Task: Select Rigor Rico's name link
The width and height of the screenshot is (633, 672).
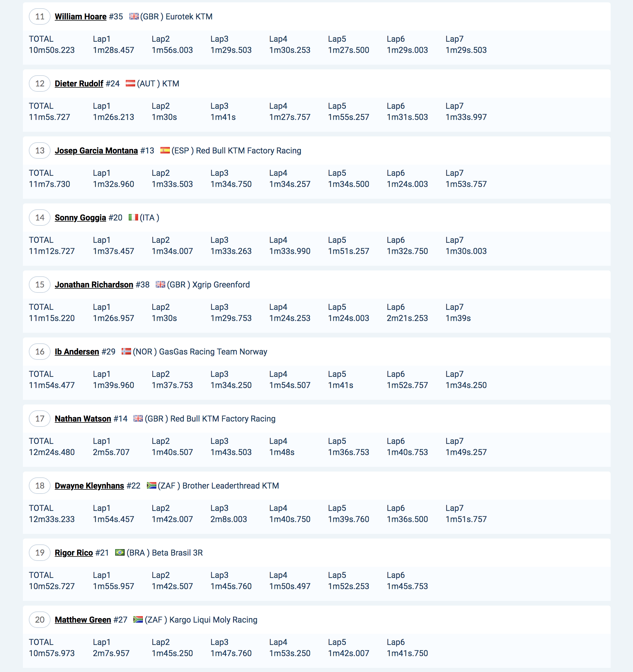Action: [74, 553]
